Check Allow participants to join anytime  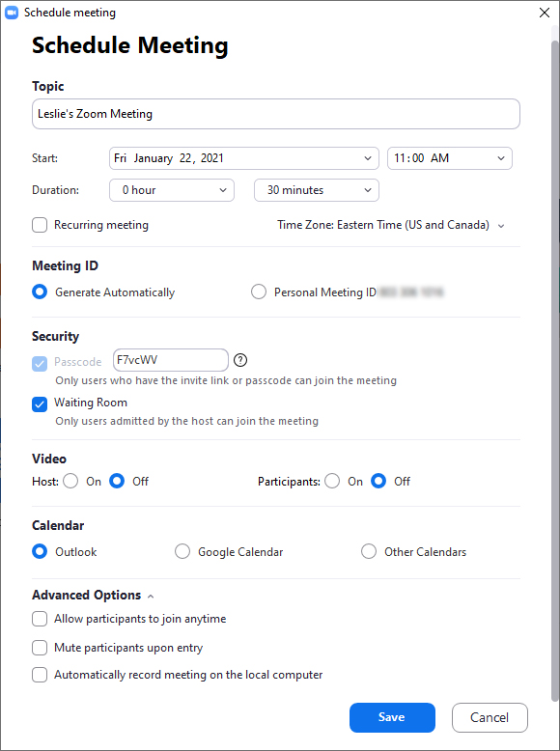coord(40,619)
